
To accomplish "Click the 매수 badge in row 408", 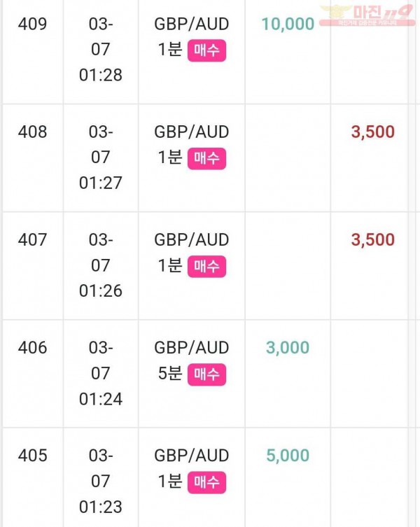I will [x=206, y=159].
